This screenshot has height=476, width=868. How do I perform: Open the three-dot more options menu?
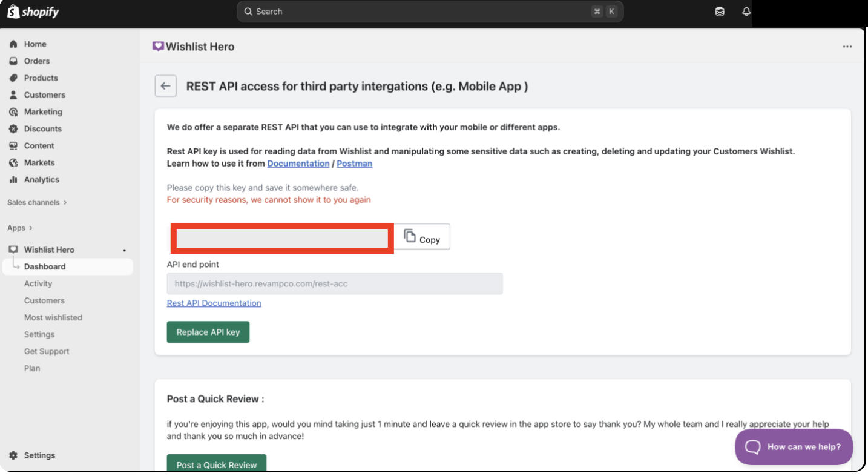tap(847, 47)
